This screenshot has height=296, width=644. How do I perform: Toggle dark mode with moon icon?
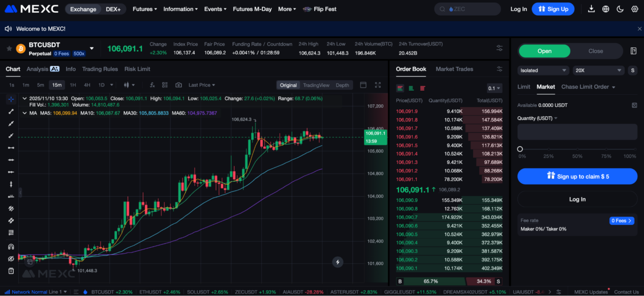(620, 9)
